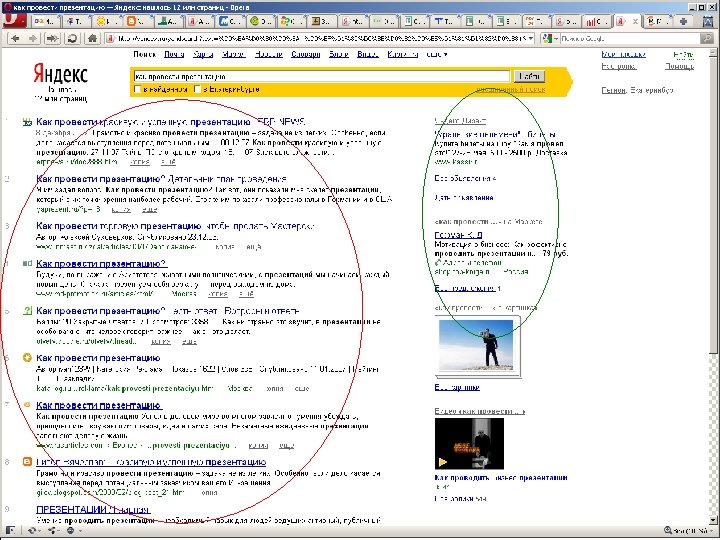
Task: Open the Видео link in Yandex navigation
Action: [368, 54]
